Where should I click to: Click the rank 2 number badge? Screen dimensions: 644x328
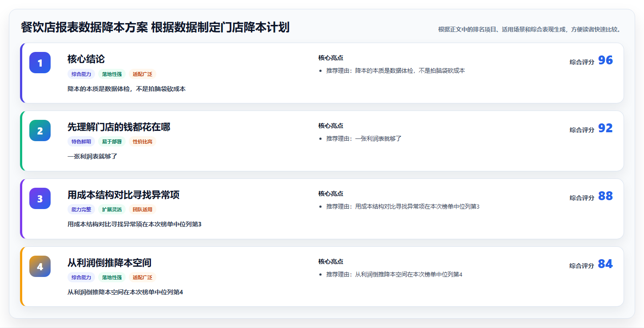[40, 130]
